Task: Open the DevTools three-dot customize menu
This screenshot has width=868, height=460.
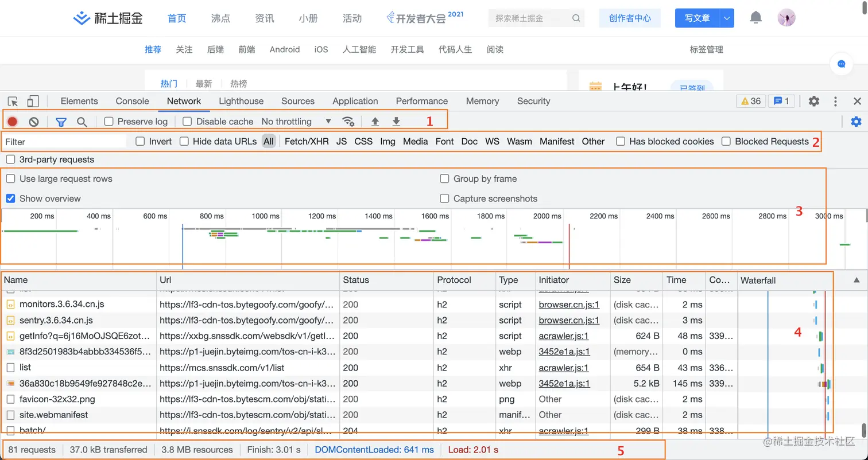Action: pyautogui.click(x=836, y=102)
